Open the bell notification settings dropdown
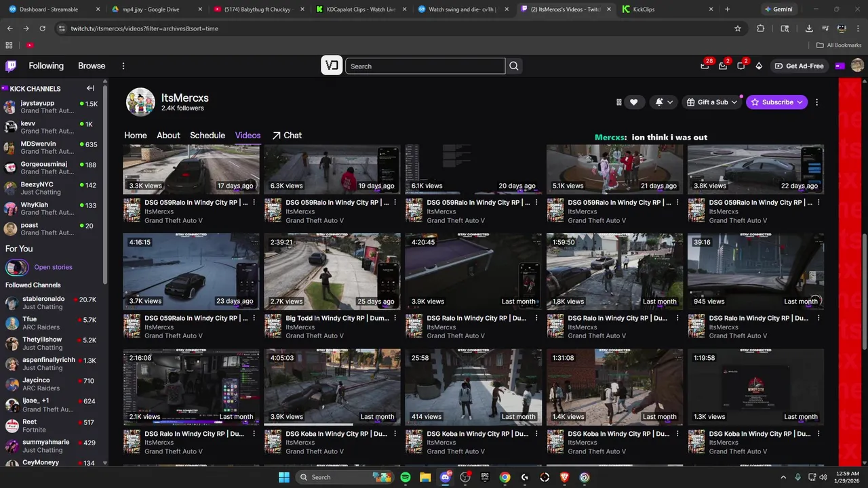 click(x=664, y=102)
